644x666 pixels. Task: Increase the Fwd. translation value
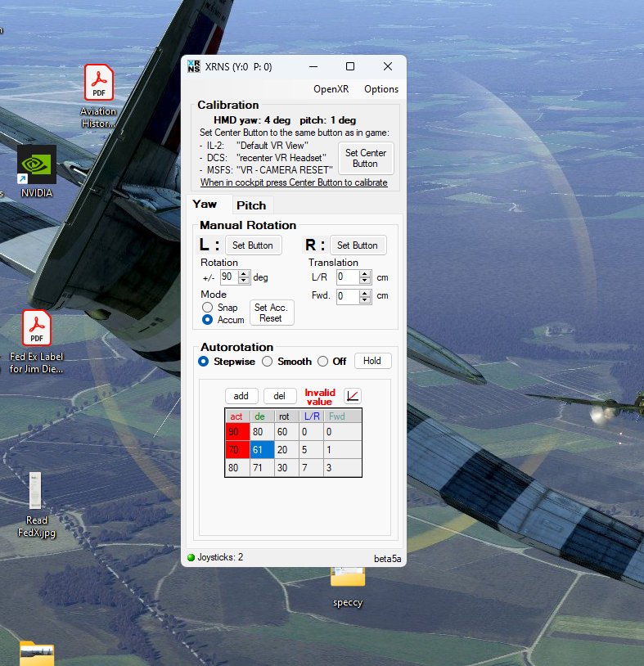click(365, 293)
